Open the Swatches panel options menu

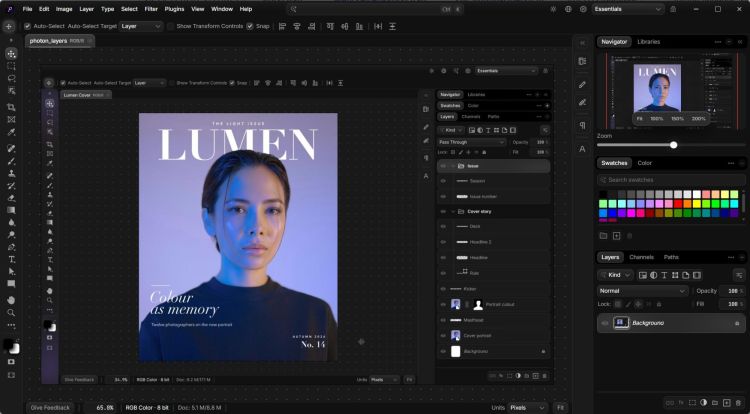[x=731, y=163]
